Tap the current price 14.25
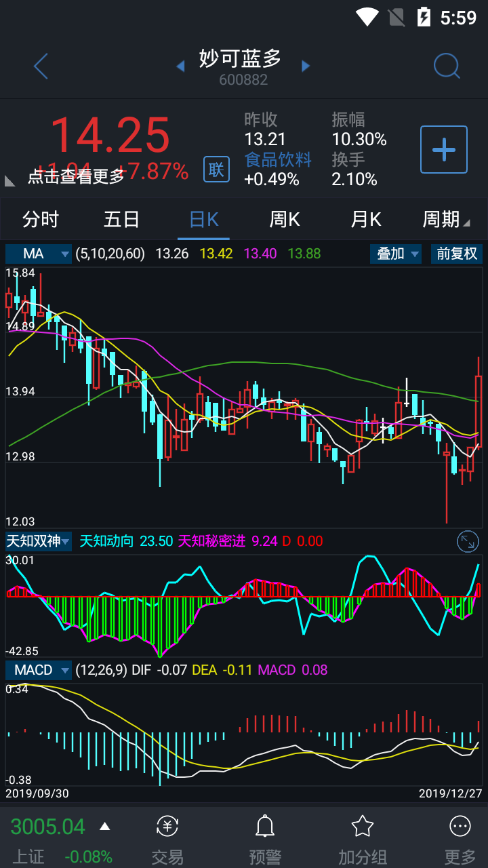 (x=110, y=135)
